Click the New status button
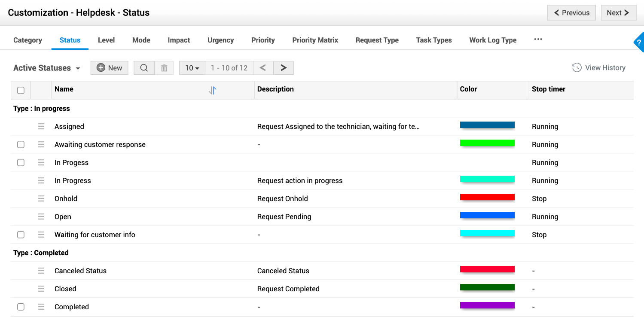Screen dimensions: 644x317 (x=109, y=68)
